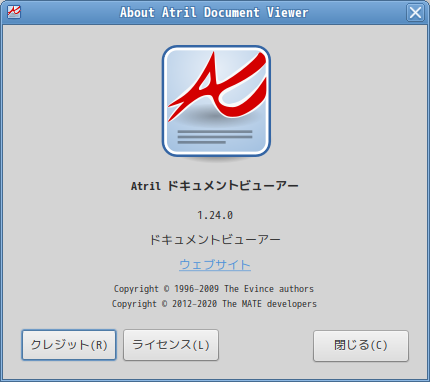
Task: Click the gray text lines inside the logo
Action: pyautogui.click(x=215, y=137)
